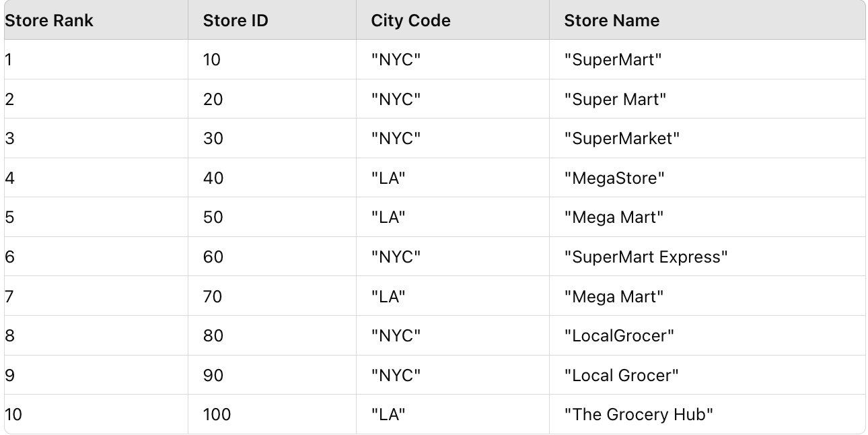The image size is (868, 435).
Task: Click the Store Rank column header
Action: 49,20
